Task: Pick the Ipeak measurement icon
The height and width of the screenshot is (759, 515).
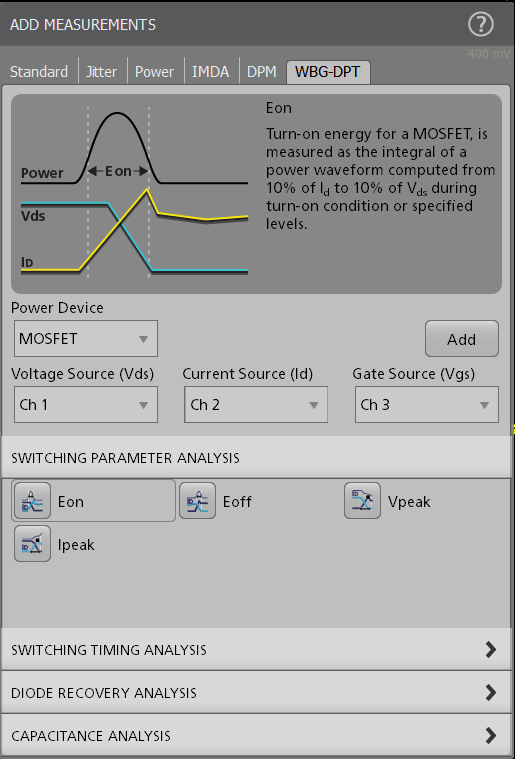Action: pos(32,544)
